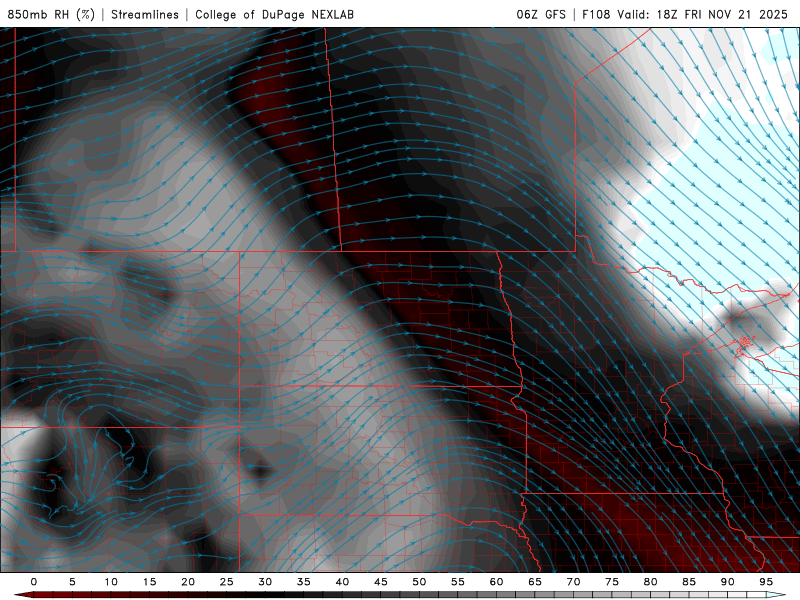Screen dimensions: 800x600
Task: Click the "06Z GFS" model run label
Action: click(541, 14)
